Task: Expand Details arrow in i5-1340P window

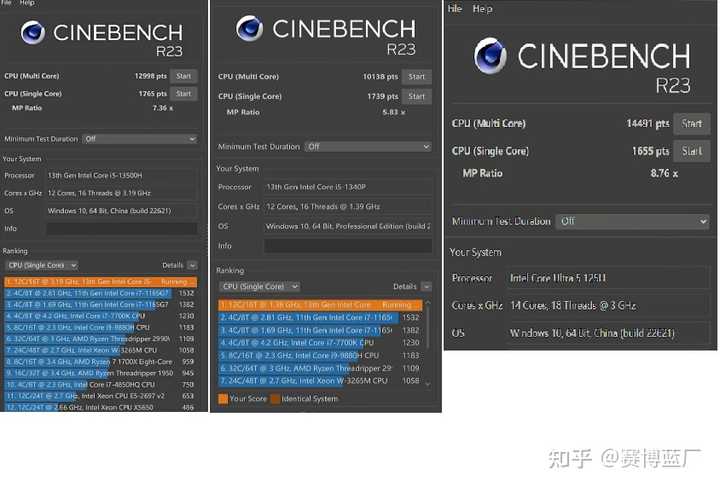Action: [x=427, y=286]
